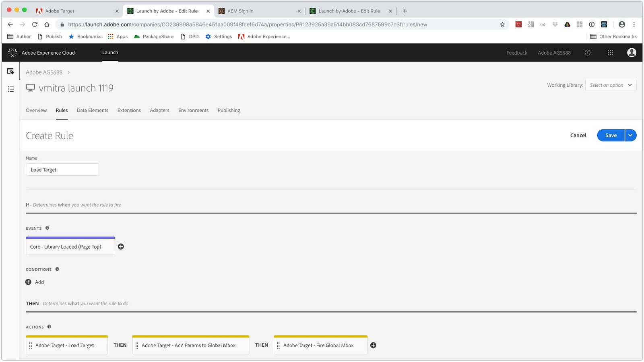Click the Events info icon
This screenshot has height=362, width=644.
click(47, 228)
